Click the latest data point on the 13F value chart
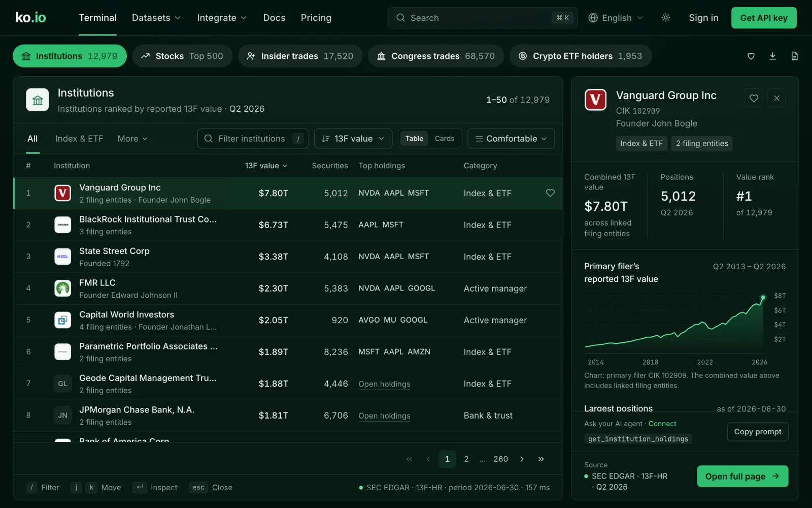The height and width of the screenshot is (508, 812). click(763, 297)
